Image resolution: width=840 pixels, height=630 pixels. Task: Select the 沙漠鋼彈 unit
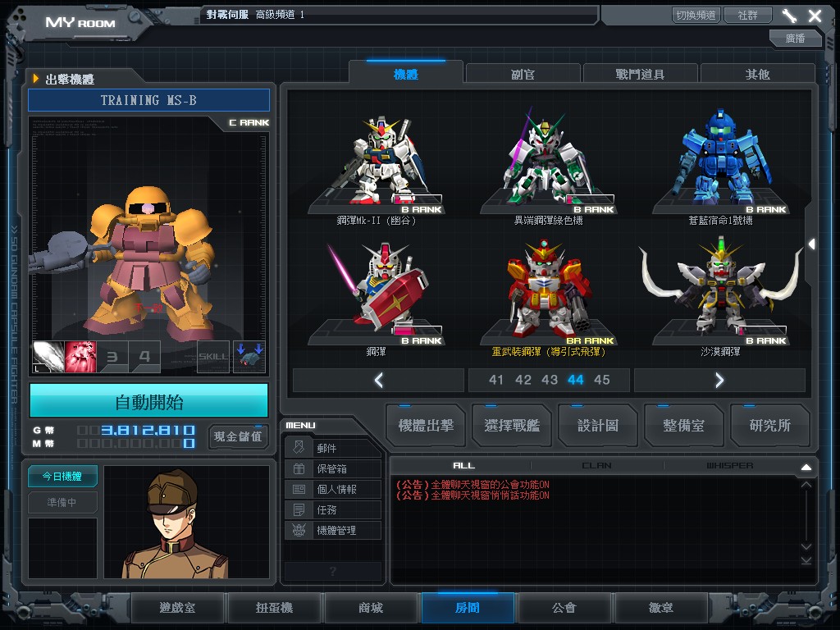pyautogui.click(x=720, y=297)
